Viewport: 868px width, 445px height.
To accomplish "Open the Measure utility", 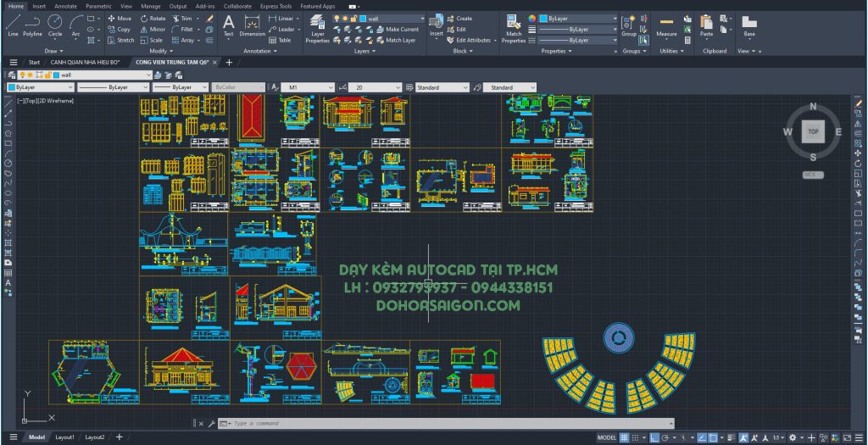I will pos(666,26).
